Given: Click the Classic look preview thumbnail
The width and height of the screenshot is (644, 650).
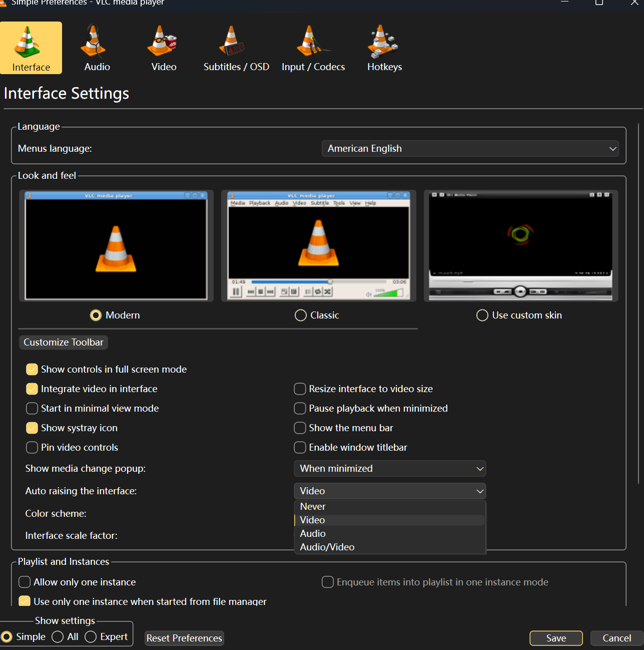Looking at the screenshot, I should (318, 245).
